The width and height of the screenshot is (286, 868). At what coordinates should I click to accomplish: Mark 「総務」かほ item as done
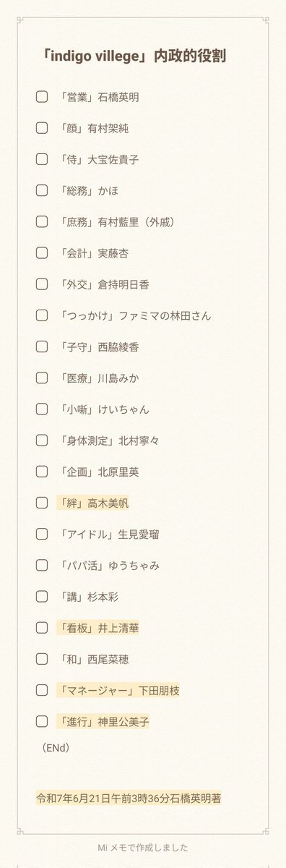tap(42, 190)
